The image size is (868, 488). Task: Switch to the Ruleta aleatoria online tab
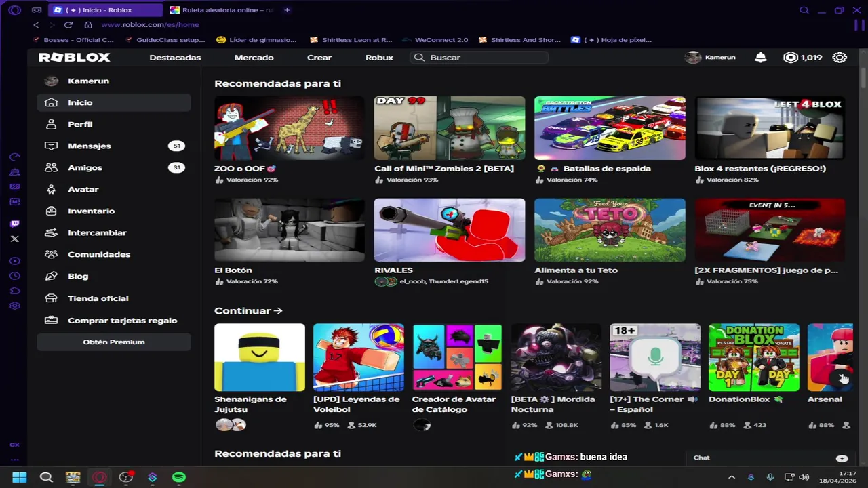pyautogui.click(x=221, y=10)
